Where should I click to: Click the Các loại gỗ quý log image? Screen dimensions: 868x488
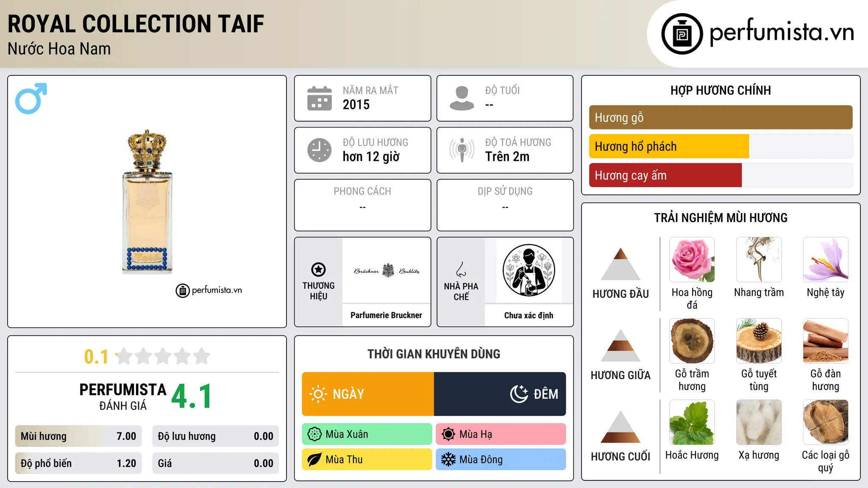[x=826, y=422]
